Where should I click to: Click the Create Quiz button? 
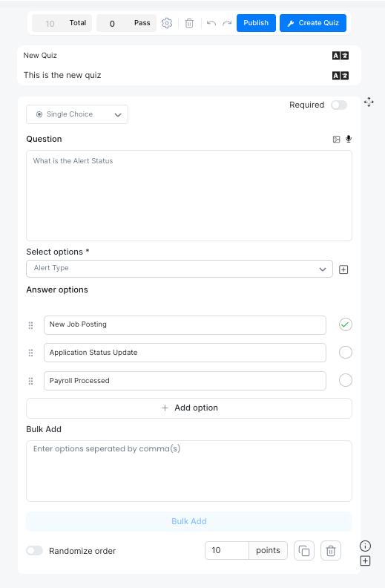pyautogui.click(x=313, y=23)
